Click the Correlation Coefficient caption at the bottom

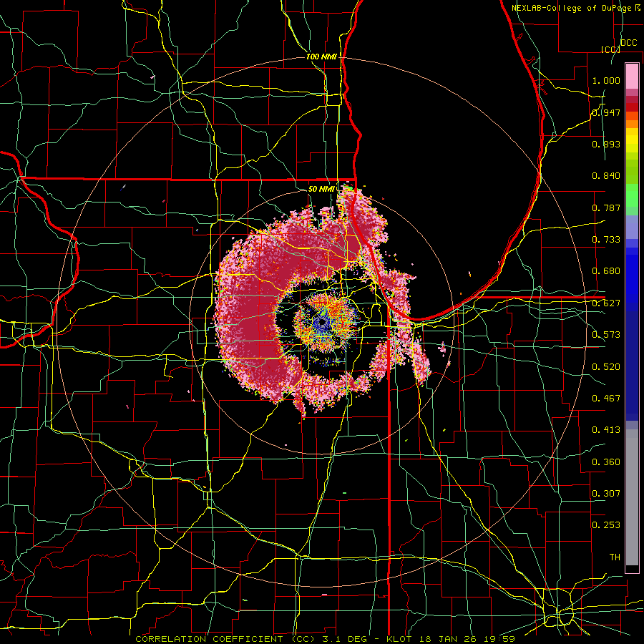point(325,639)
